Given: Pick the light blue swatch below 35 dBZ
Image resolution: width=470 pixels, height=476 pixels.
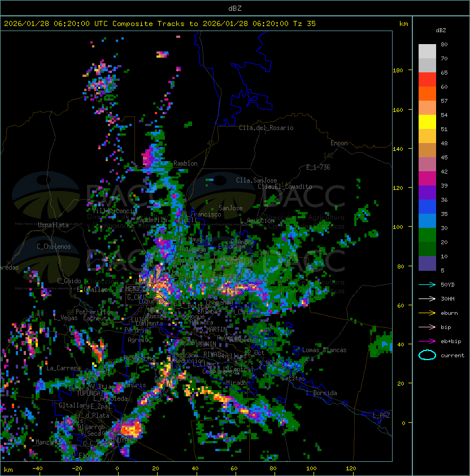Looking at the screenshot, I should point(427,220).
